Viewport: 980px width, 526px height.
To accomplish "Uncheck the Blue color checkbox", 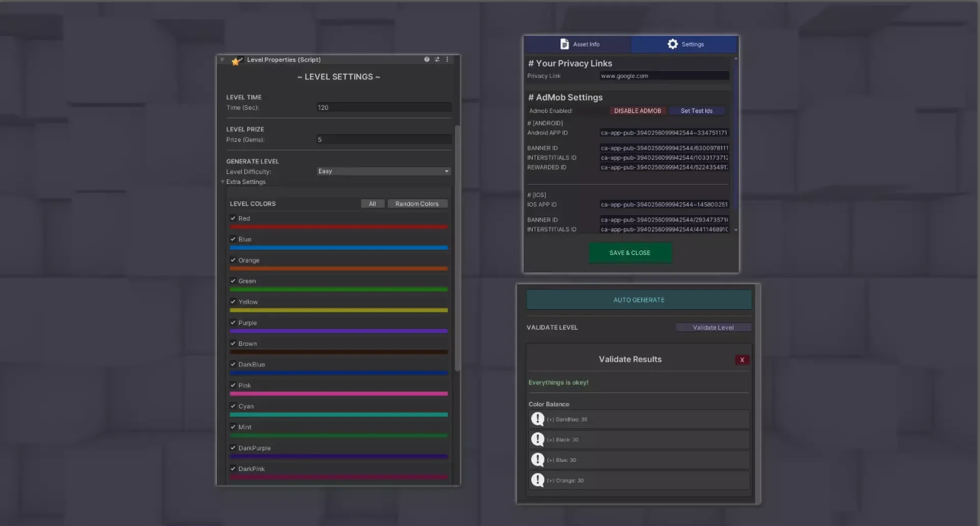I will click(x=233, y=239).
